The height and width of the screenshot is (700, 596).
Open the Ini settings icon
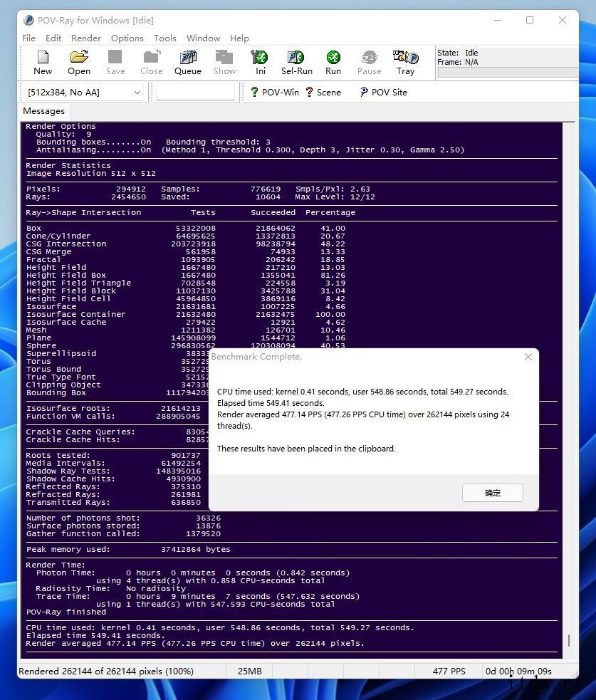[261, 63]
